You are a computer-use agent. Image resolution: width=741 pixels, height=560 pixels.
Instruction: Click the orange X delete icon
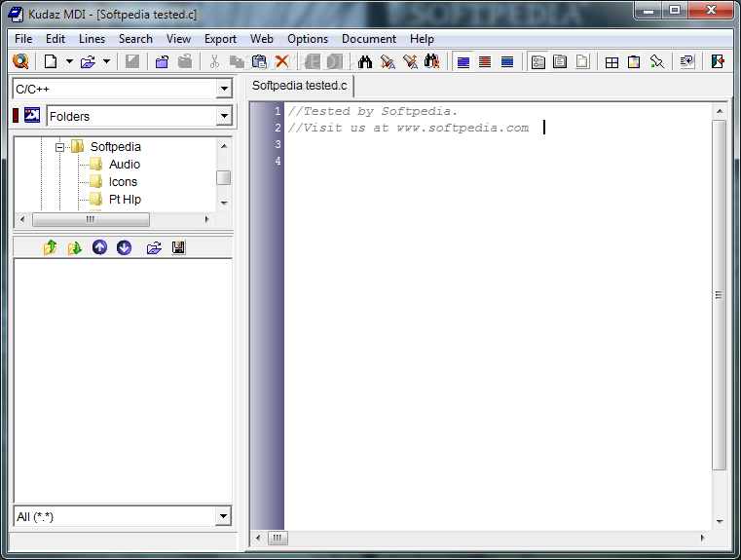click(x=282, y=61)
